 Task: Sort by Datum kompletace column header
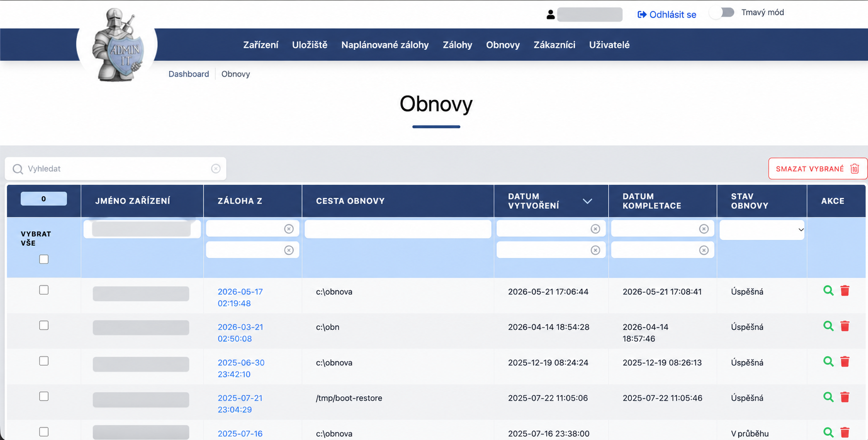652,201
